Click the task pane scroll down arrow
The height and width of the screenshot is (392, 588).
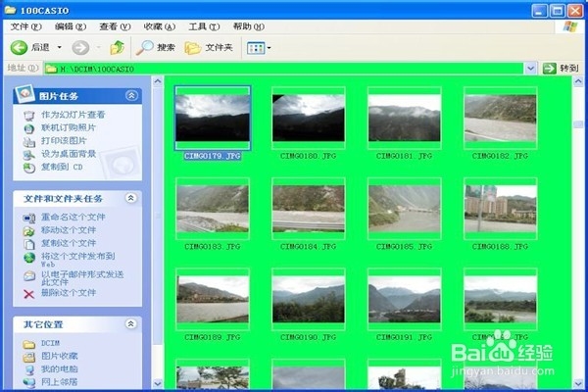[158, 383]
